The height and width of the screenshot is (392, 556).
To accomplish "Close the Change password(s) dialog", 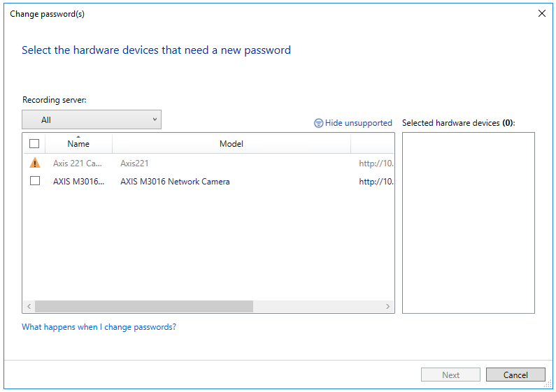I will click(541, 13).
